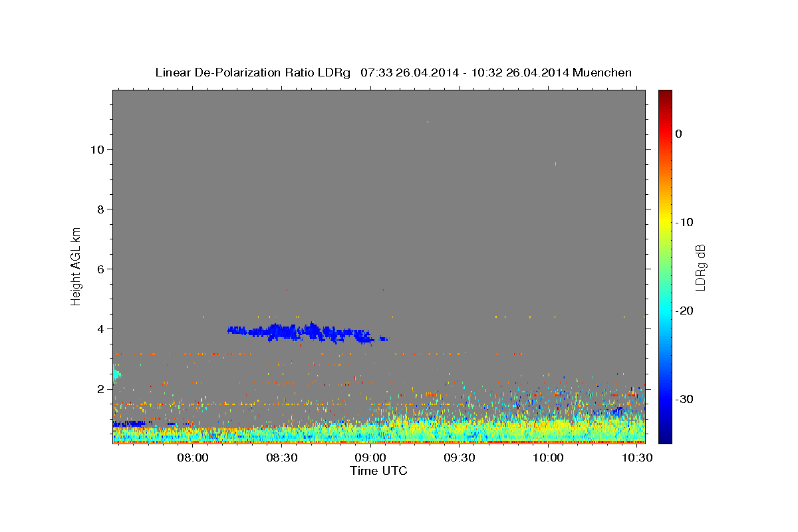
Task: Click the plot title 'Linear De-Polarization Ratio LDRg'
Action: coord(252,72)
